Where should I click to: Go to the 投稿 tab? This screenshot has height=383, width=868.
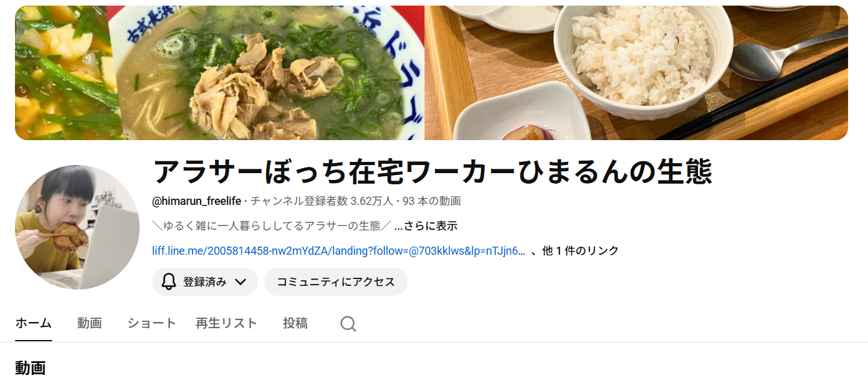(295, 323)
